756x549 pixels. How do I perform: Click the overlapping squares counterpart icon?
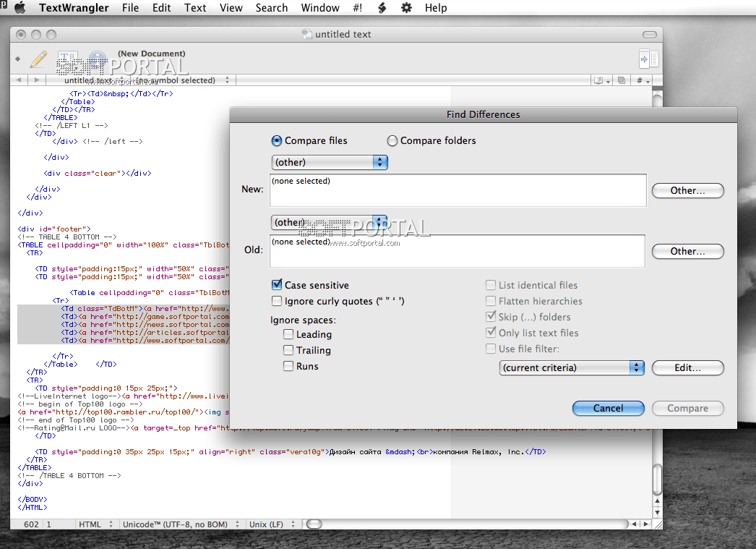click(622, 80)
